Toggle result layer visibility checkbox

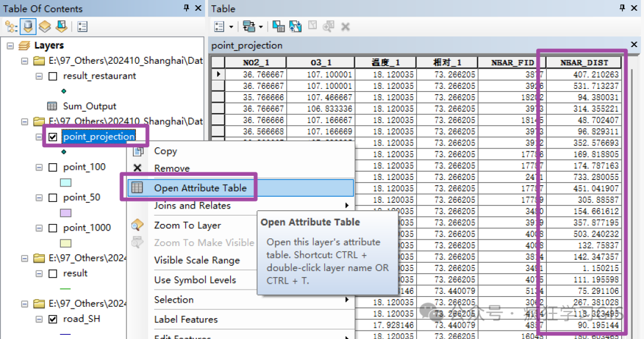(52, 273)
